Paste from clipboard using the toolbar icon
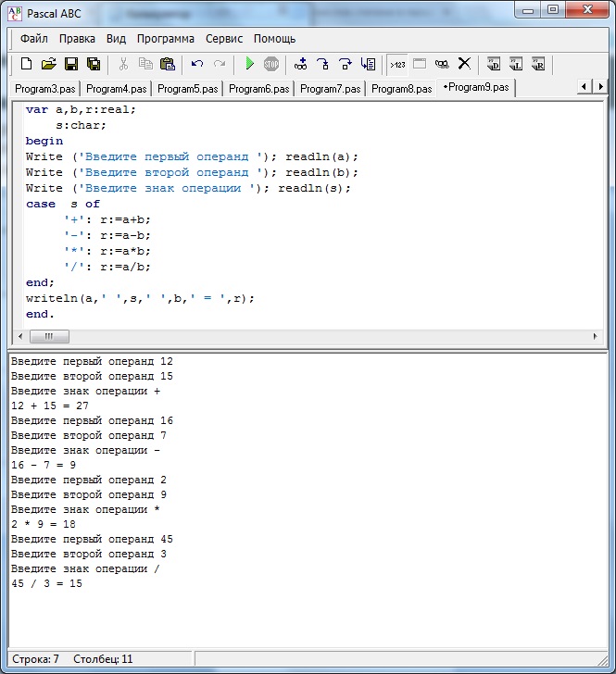616x674 pixels. click(168, 64)
